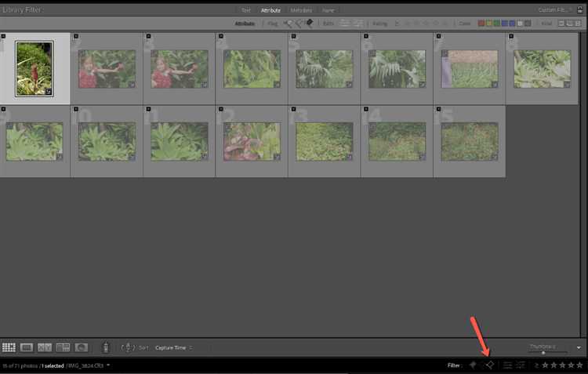
Task: Set bottom filter rating to two stars
Action: point(554,365)
